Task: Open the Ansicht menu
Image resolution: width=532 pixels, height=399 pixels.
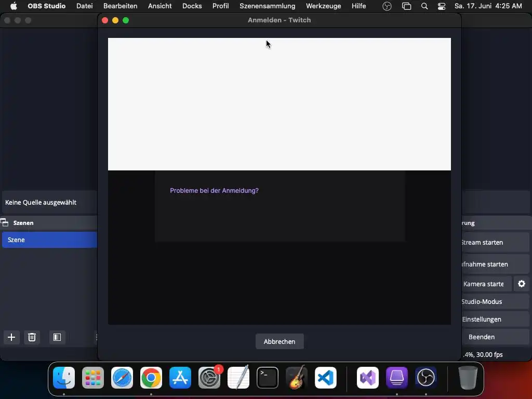Action: (160, 6)
